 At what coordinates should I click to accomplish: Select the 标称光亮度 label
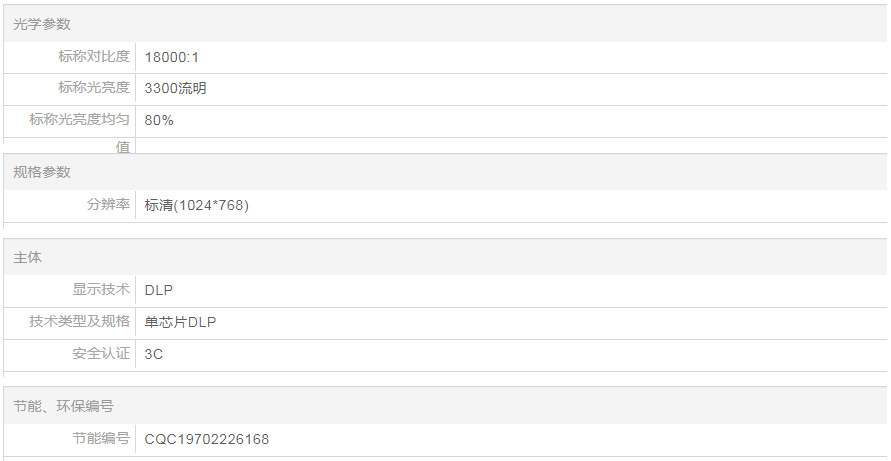click(x=94, y=88)
